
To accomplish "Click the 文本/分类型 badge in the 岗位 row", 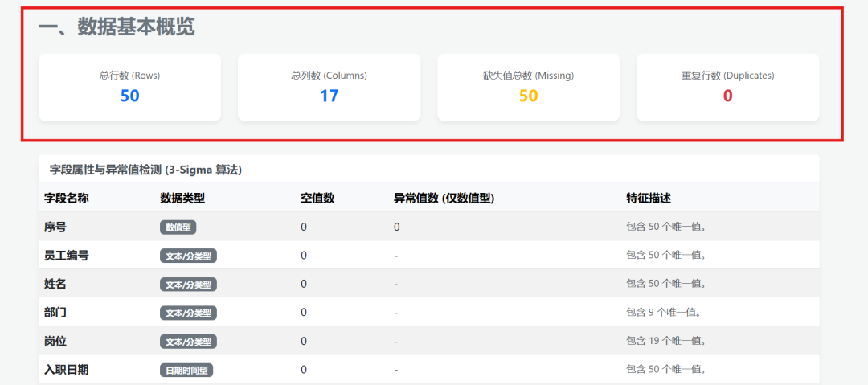I will click(x=188, y=342).
